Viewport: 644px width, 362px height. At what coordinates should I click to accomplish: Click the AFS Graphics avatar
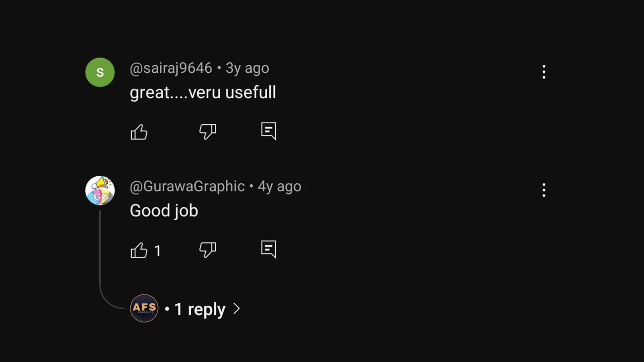click(x=144, y=308)
